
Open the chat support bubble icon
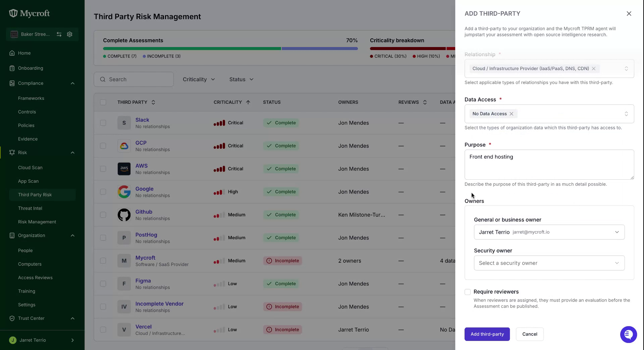(628, 335)
